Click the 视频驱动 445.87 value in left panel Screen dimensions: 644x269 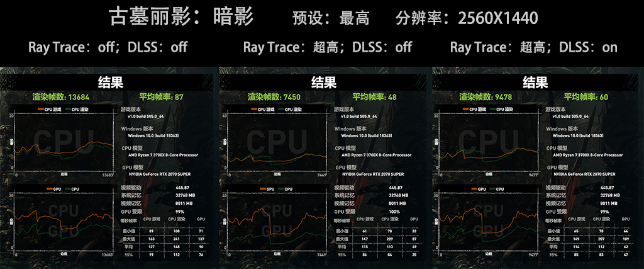pyautogui.click(x=183, y=188)
